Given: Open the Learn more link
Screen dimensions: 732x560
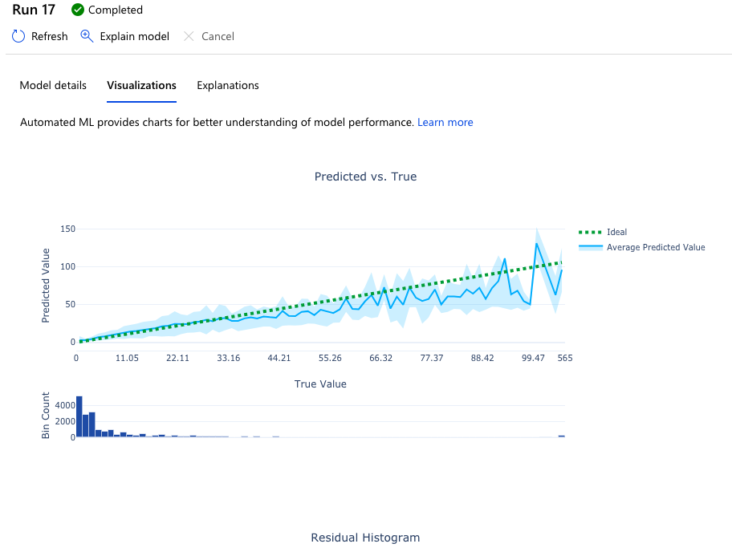Looking at the screenshot, I should [x=445, y=123].
